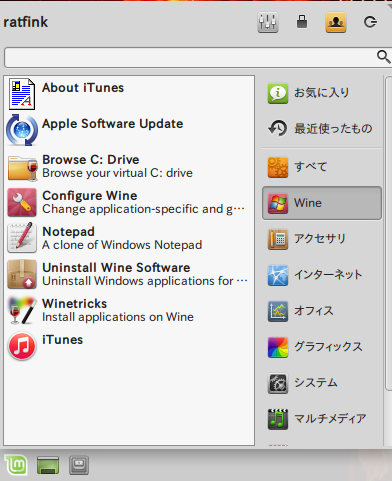Click the ratfink user name
This screenshot has height=481, width=392.
click(x=26, y=22)
